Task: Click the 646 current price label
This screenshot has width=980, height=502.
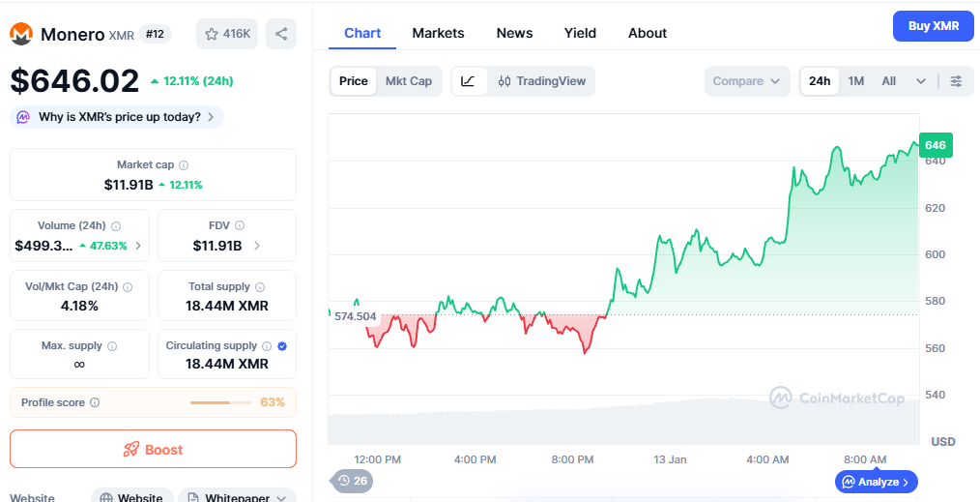Action: click(x=935, y=145)
